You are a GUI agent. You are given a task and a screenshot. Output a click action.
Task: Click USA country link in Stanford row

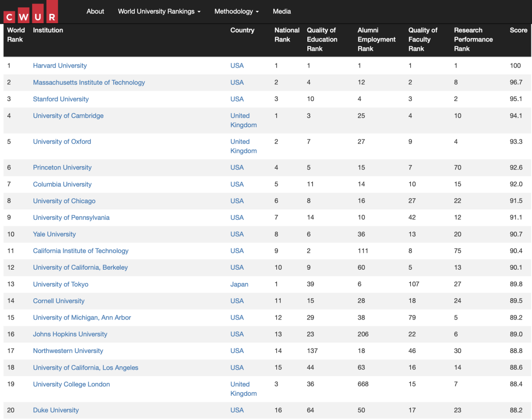[237, 99]
